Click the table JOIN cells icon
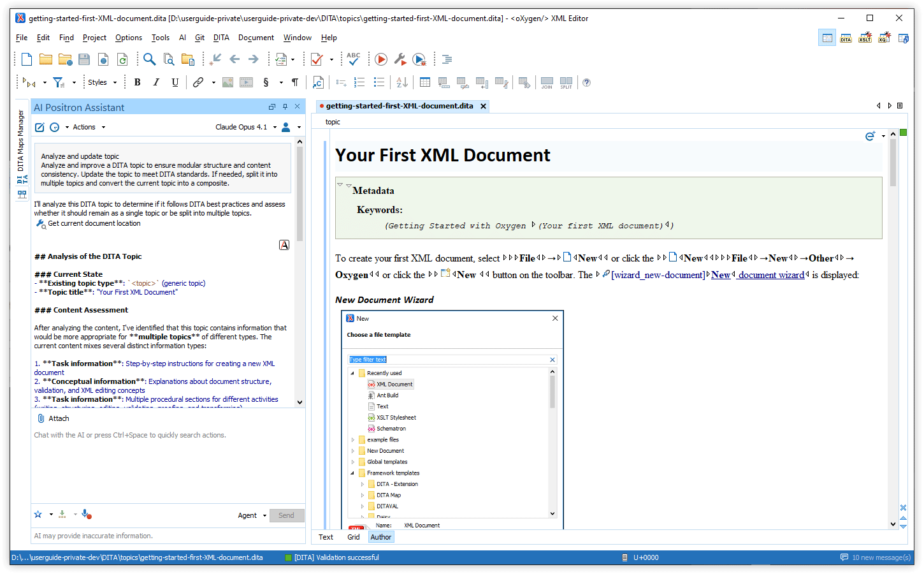The image size is (924, 574). tap(547, 83)
